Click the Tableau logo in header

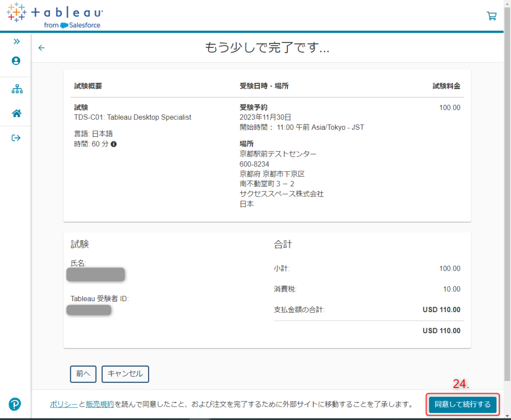[55, 15]
